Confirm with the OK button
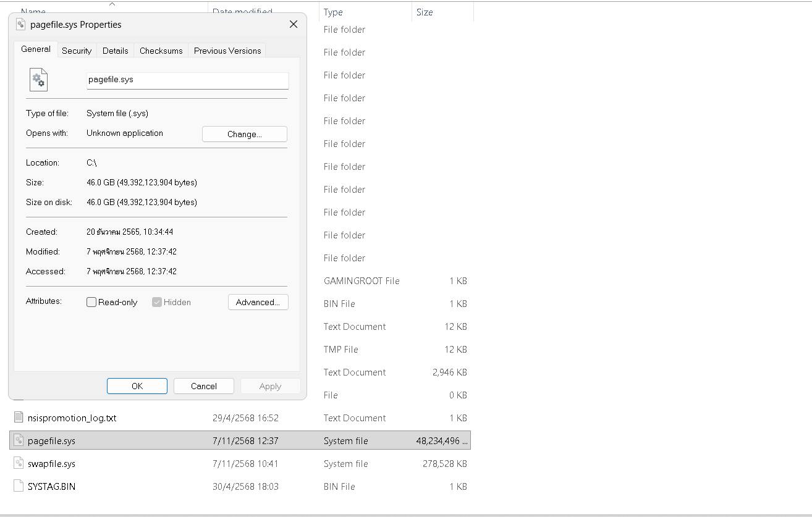The height and width of the screenshot is (517, 812). (x=137, y=386)
